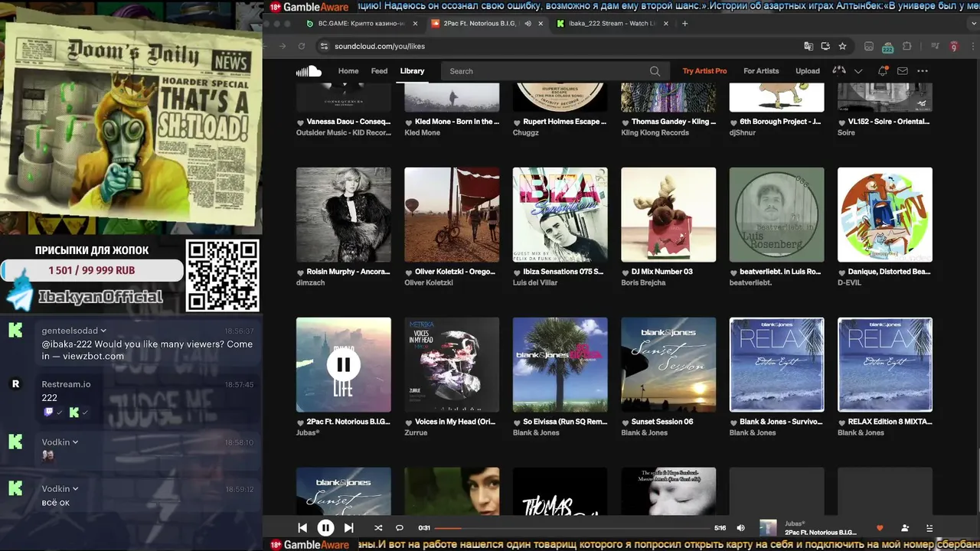Open the Home menu item
The width and height of the screenshot is (980, 551).
point(348,71)
